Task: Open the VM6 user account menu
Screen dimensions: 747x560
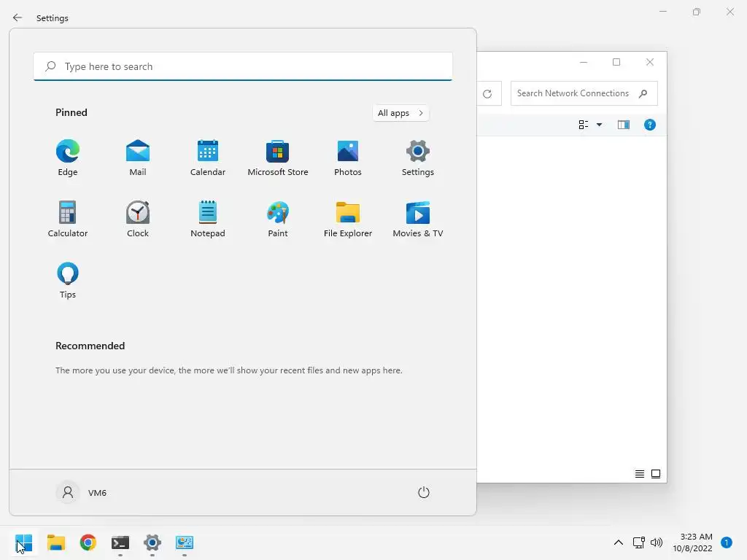Action: (82, 492)
